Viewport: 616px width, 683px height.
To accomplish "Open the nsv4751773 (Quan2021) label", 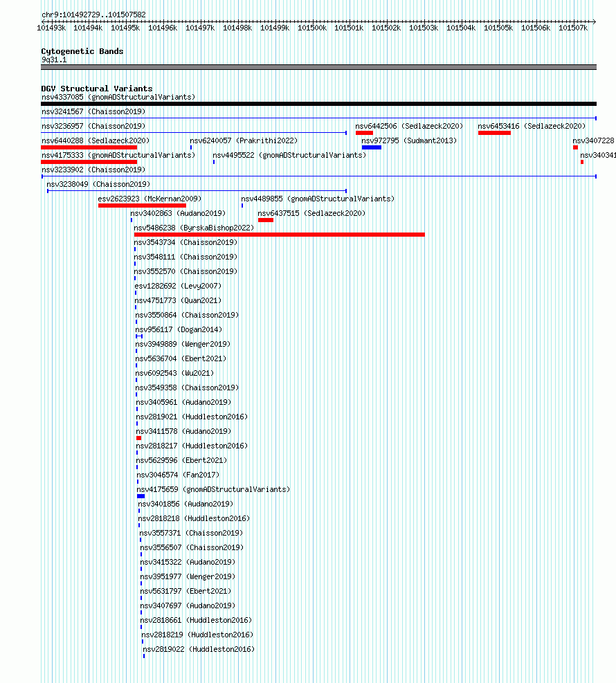I will click(x=178, y=300).
